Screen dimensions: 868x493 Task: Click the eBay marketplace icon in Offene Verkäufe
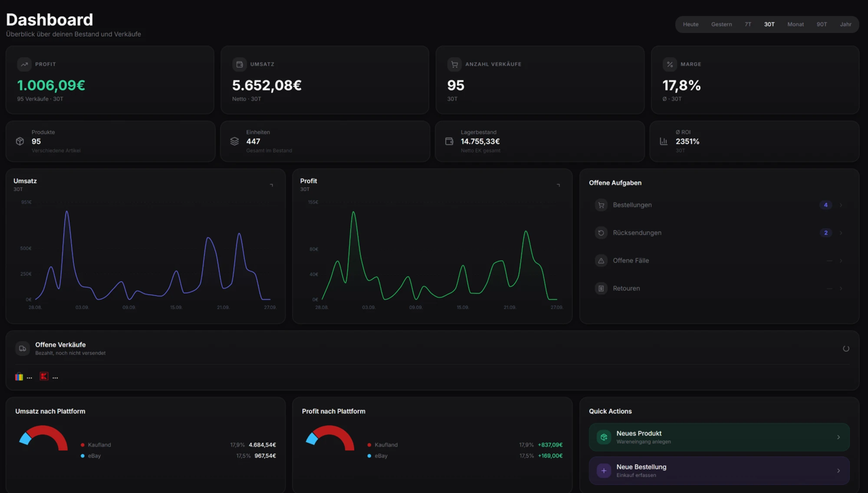click(x=19, y=376)
